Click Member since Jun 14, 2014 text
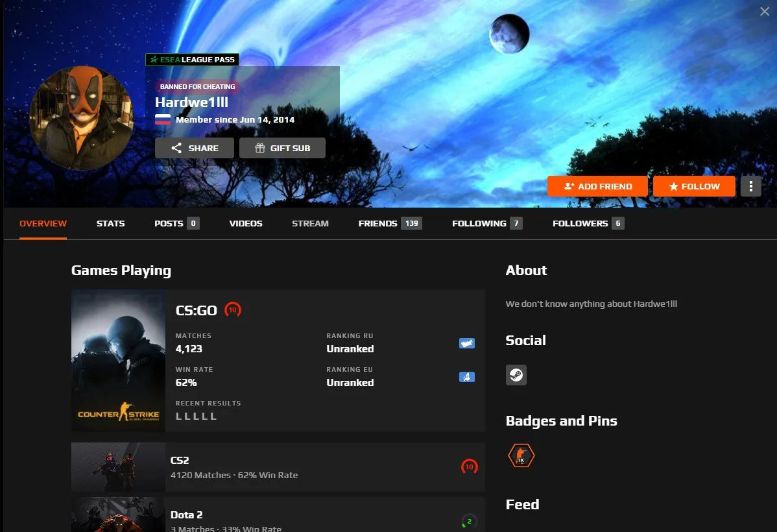Image resolution: width=777 pixels, height=532 pixels. [x=235, y=119]
